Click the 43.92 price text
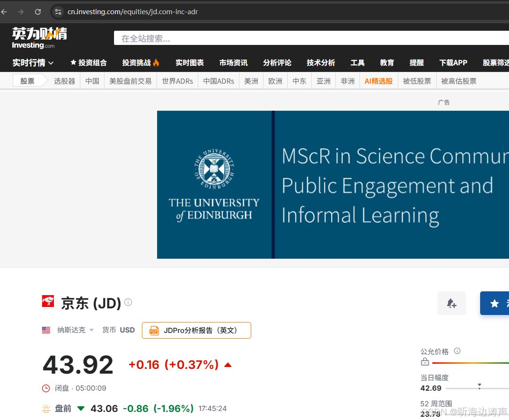Screen dimensions: 509x420 (78, 365)
